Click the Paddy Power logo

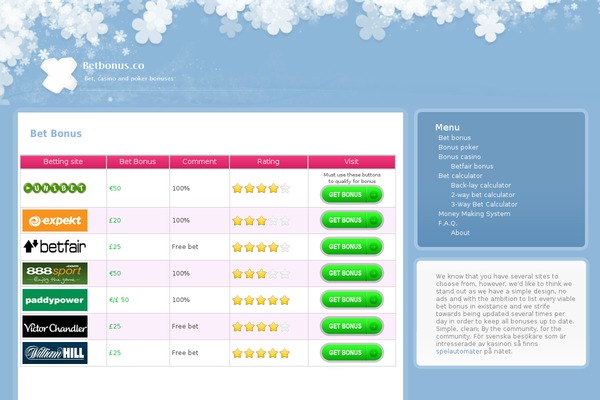[x=55, y=300]
